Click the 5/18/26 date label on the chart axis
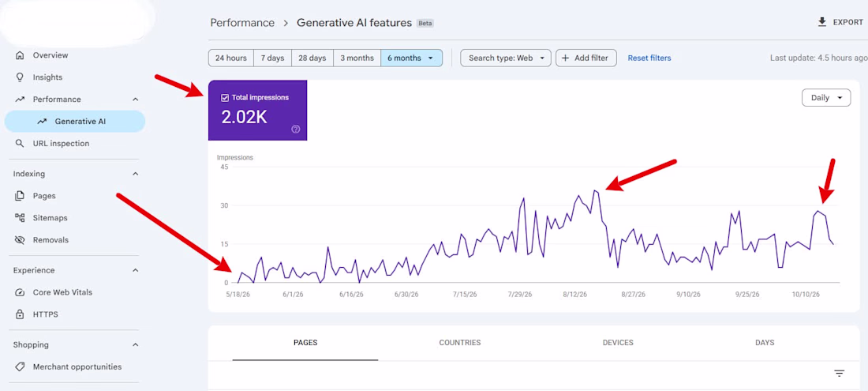The image size is (868, 391). [238, 295]
